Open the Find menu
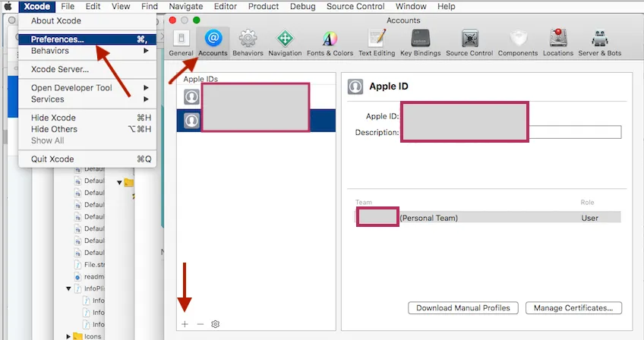This screenshot has width=644, height=340. [x=150, y=6]
